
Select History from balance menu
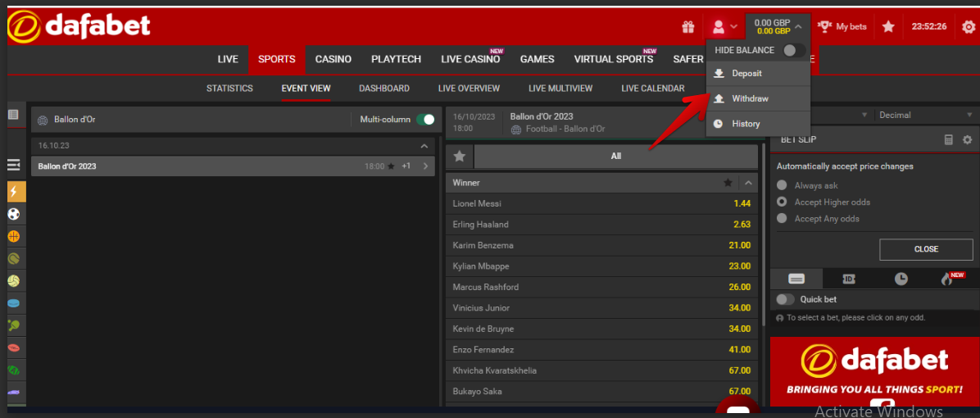pos(758,124)
